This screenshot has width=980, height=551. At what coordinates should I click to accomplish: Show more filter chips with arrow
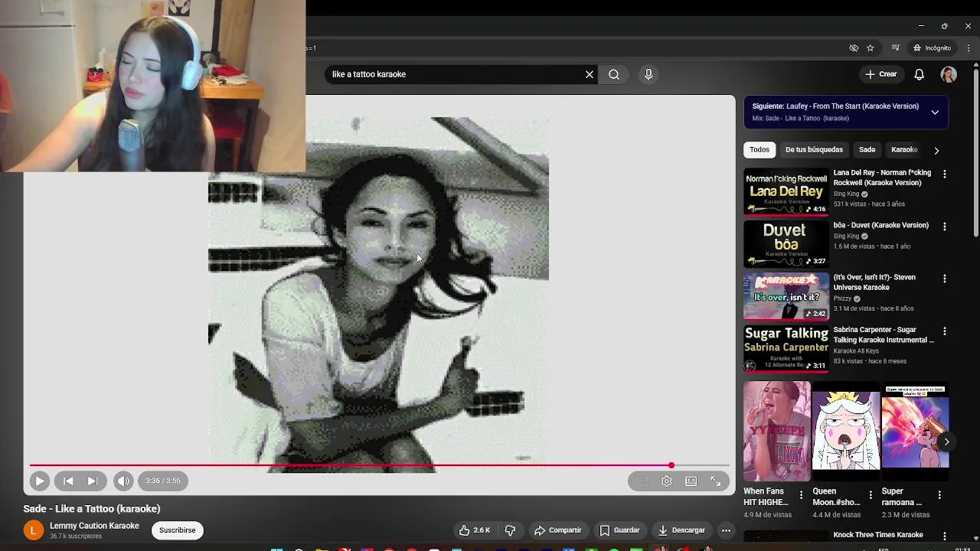click(x=936, y=150)
